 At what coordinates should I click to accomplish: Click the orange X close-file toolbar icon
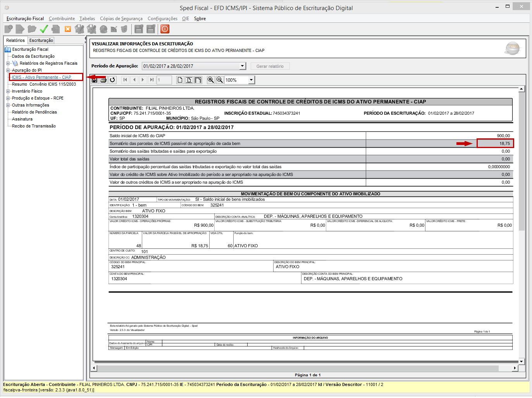pyautogui.click(x=68, y=29)
